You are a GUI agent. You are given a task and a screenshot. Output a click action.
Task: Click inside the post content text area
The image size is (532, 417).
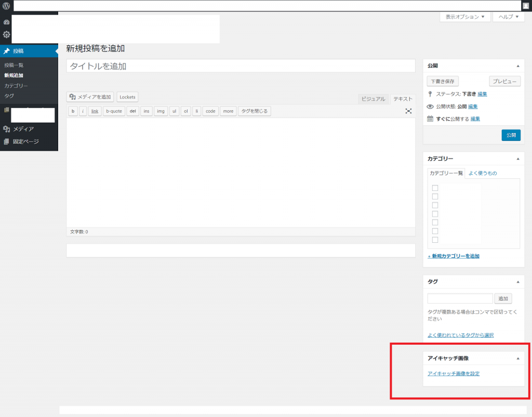(241, 173)
